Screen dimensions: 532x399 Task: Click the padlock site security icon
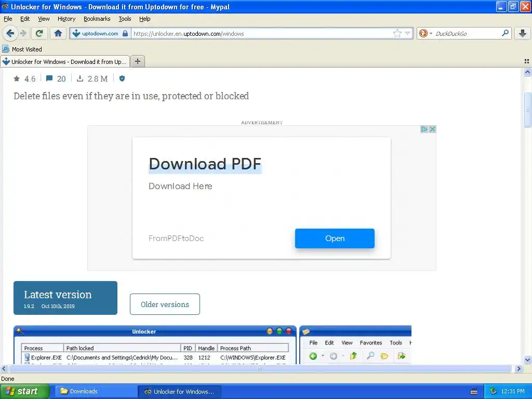coord(125,33)
